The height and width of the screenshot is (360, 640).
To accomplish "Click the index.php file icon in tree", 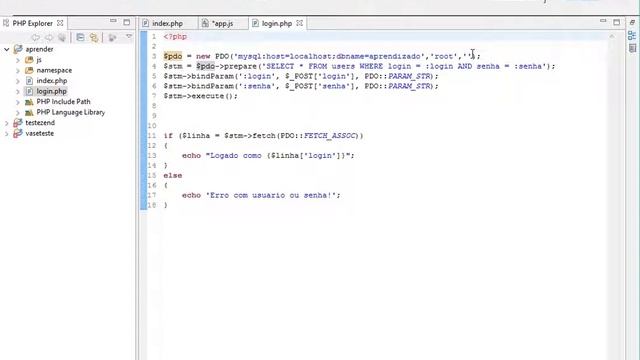I will (x=29, y=81).
